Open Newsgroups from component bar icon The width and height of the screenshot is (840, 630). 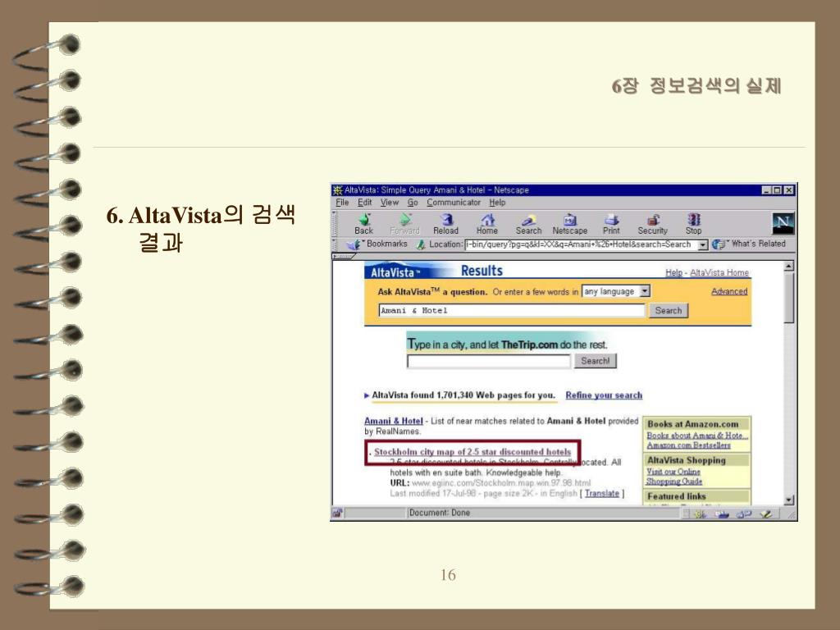[x=743, y=514]
